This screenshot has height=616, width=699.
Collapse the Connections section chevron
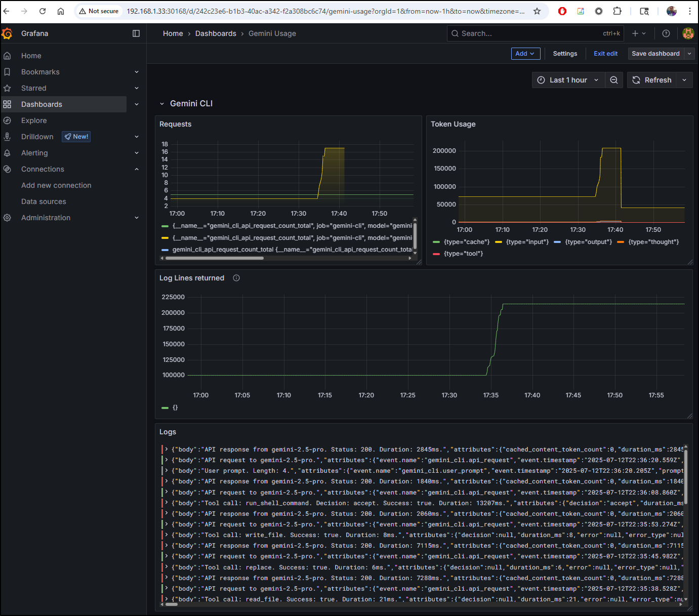point(137,169)
